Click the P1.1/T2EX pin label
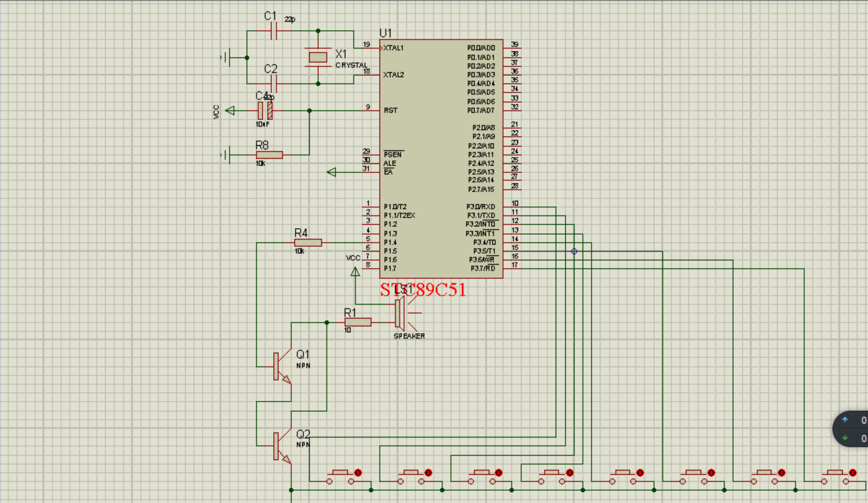This screenshot has height=503, width=868. (x=399, y=215)
